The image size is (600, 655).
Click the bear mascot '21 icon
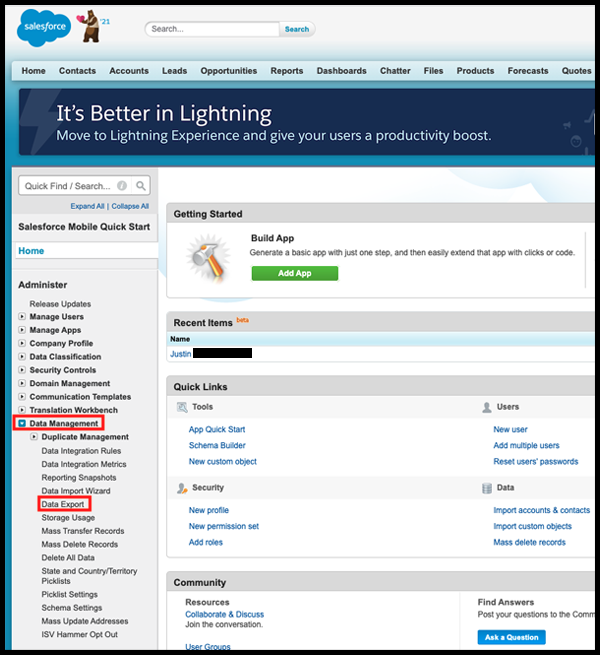[91, 28]
